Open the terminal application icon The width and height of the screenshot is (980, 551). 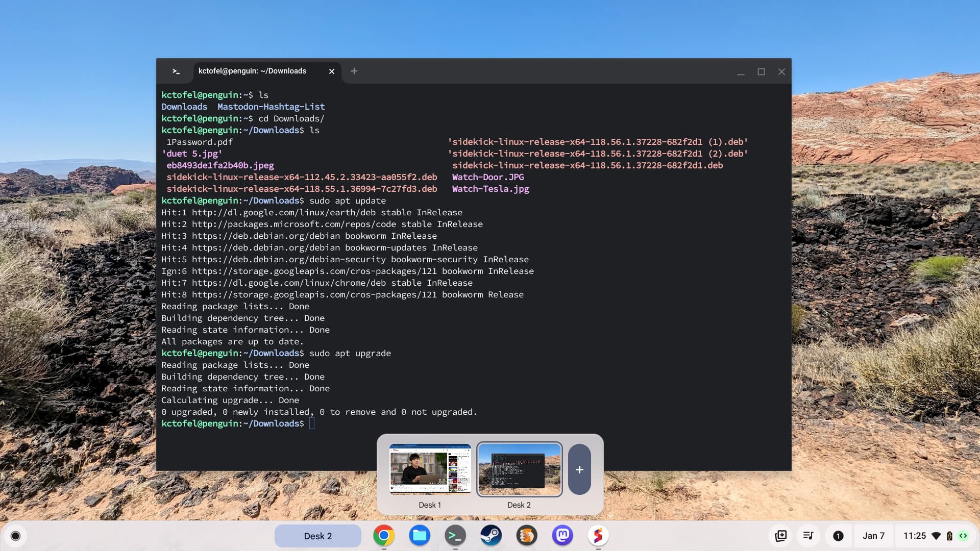[x=455, y=536]
